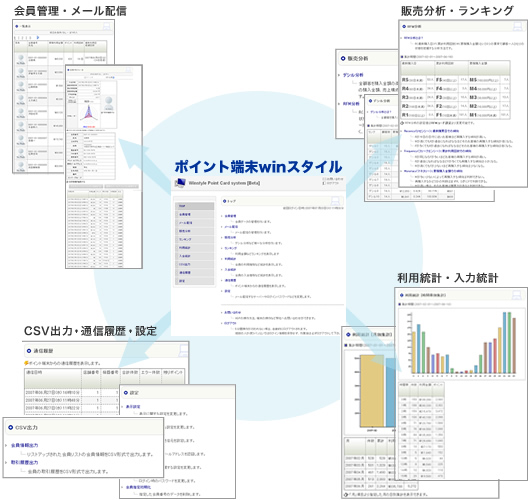Expand the arrow beside 取引履歴出力
Viewport: 530px width, 500px height.
pyautogui.click(x=6, y=462)
